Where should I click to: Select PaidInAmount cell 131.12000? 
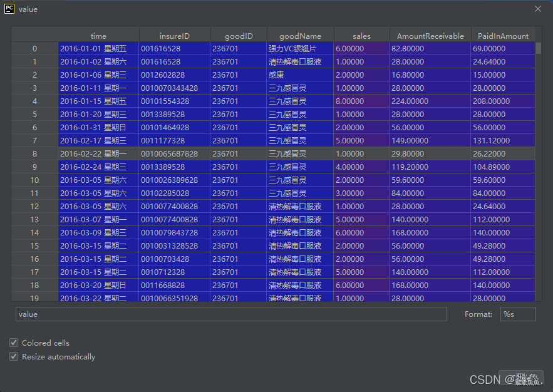pyautogui.click(x=503, y=141)
